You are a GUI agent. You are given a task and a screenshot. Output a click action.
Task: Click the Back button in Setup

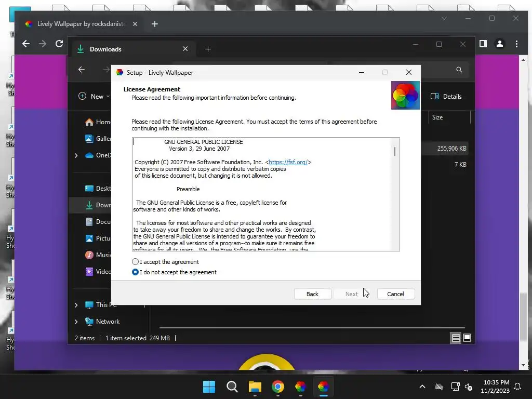(x=312, y=294)
